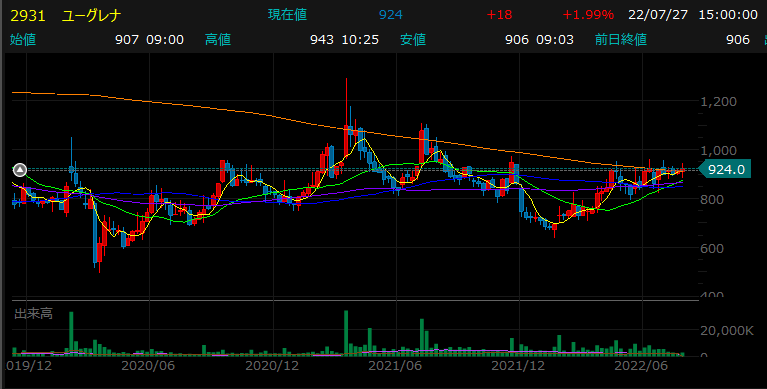
Task: Click the high time 10:25
Action: [x=360, y=40]
